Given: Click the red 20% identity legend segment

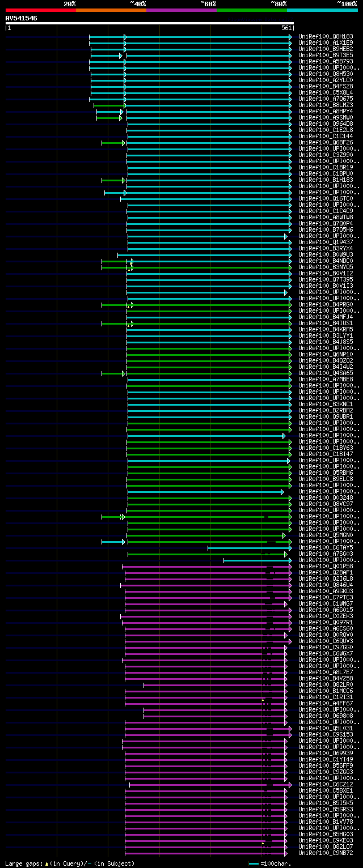Looking at the screenshot, I should point(41,10).
